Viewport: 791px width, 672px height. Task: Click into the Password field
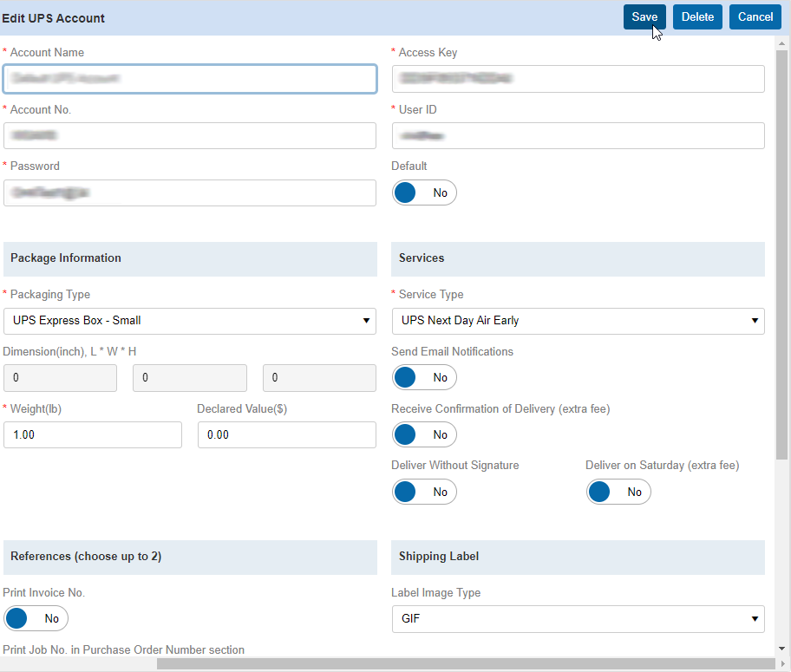(190, 192)
